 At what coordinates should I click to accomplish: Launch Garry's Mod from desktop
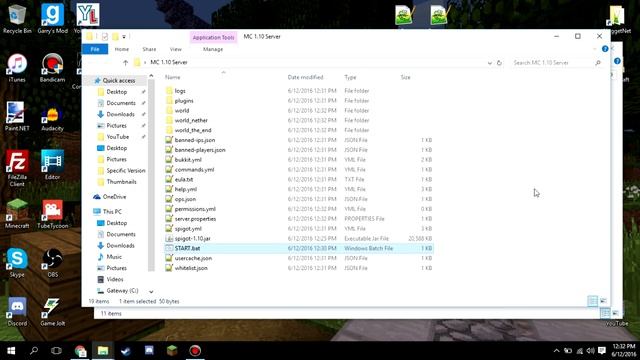(x=52, y=19)
